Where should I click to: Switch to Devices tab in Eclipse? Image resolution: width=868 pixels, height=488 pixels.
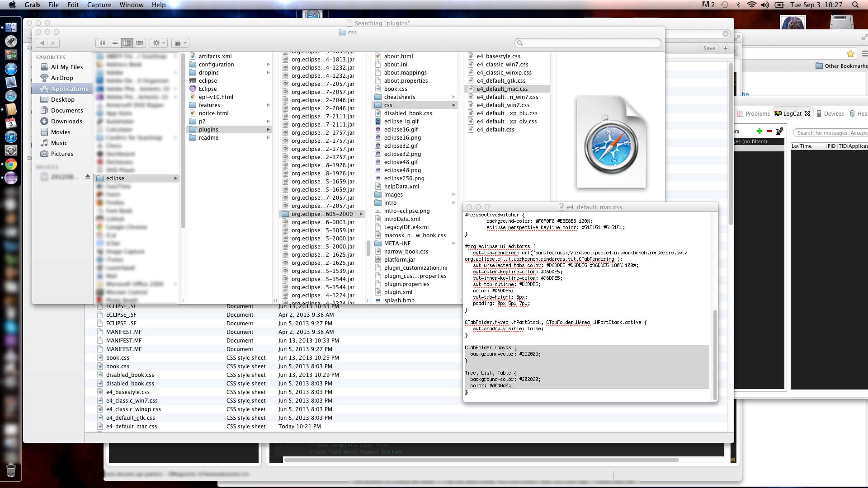coord(830,114)
